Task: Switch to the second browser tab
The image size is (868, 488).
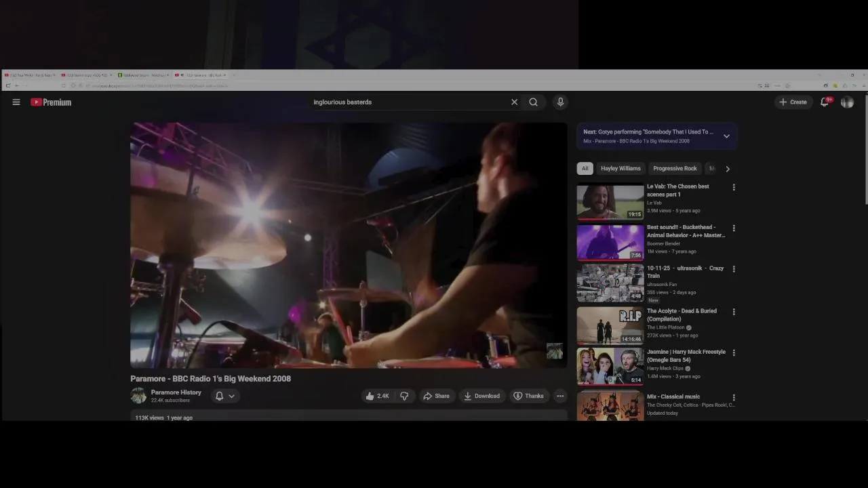Action: click(87, 75)
